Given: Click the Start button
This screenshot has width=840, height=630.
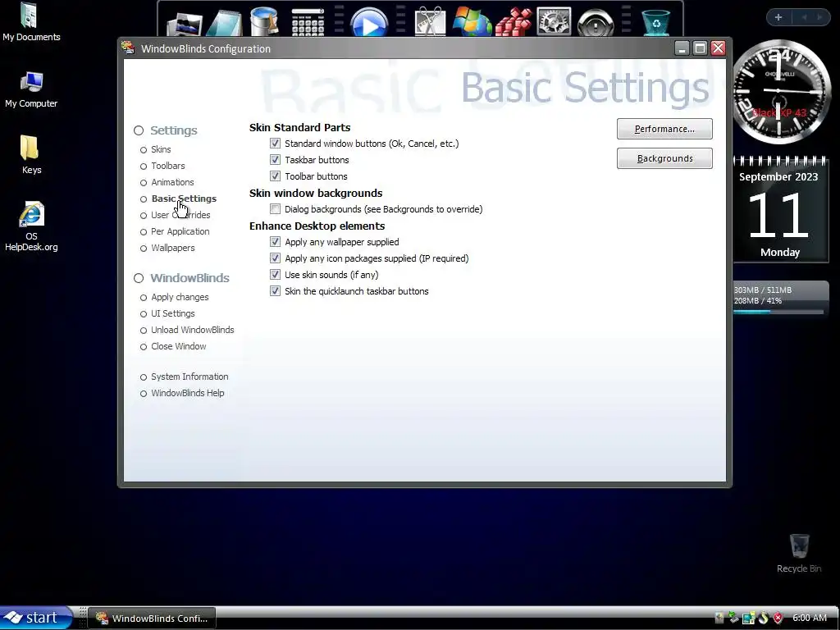Looking at the screenshot, I should (x=35, y=618).
